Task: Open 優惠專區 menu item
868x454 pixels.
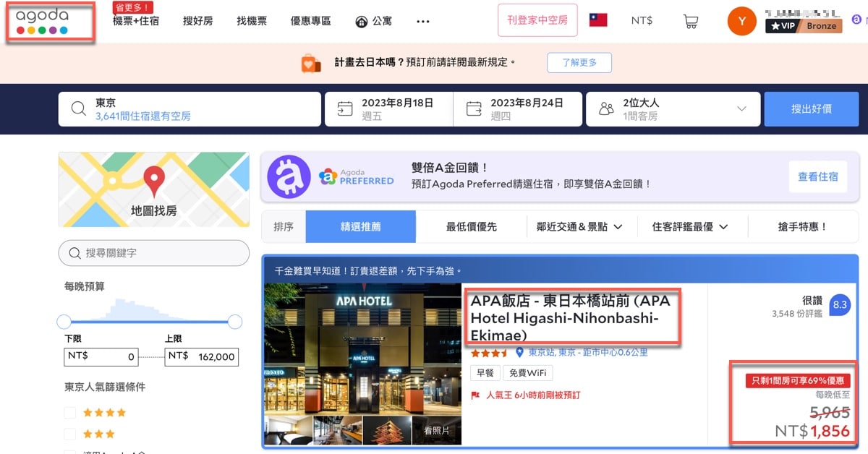Action: click(310, 21)
